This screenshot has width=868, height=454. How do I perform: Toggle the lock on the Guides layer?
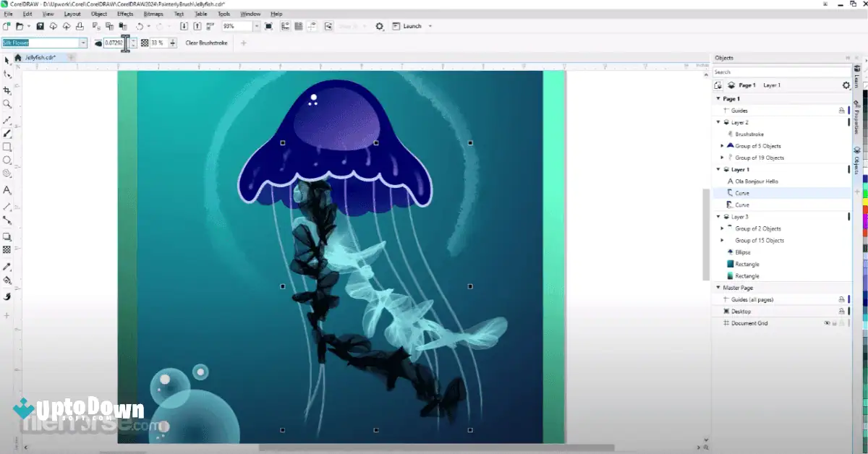841,109
